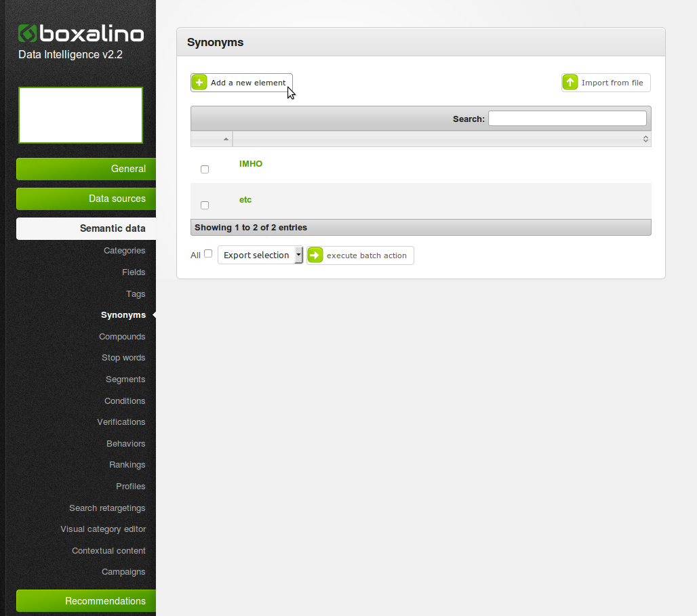The height and width of the screenshot is (616, 697).
Task: Click the white account box in sidebar
Action: (x=81, y=115)
